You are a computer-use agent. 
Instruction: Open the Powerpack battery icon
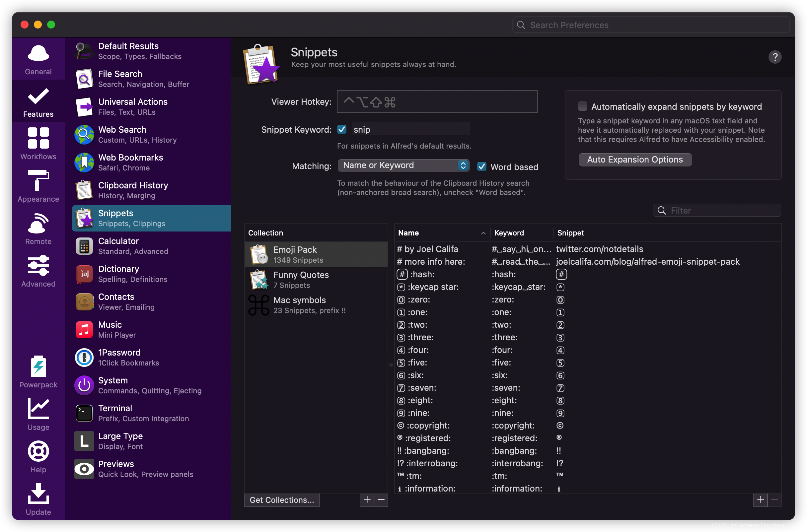tap(38, 366)
